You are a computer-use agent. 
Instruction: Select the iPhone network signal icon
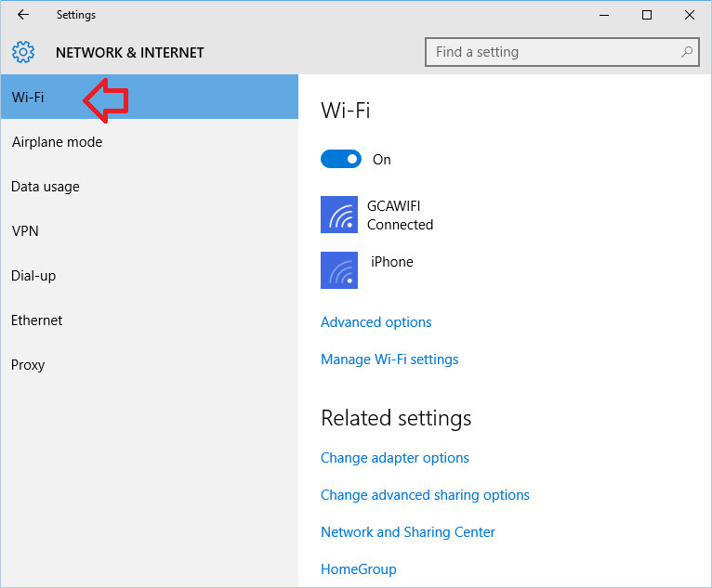pos(339,270)
